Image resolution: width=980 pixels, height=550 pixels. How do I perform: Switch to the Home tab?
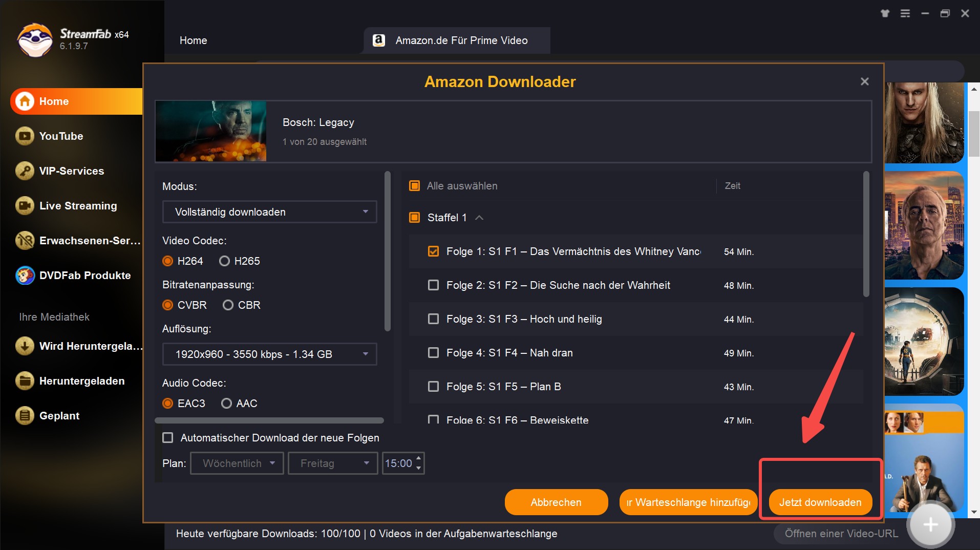tap(194, 40)
